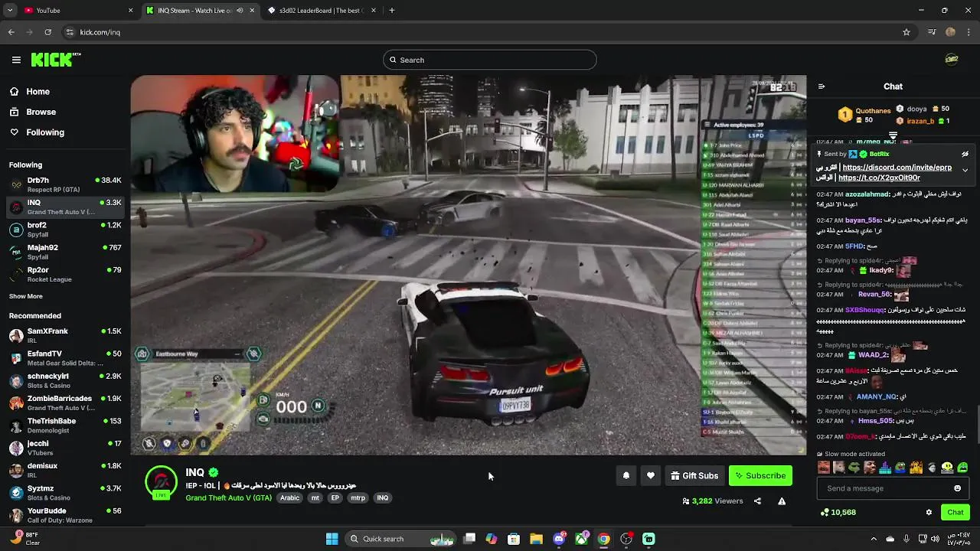Image resolution: width=980 pixels, height=551 pixels.
Task: Open Rp2or followed channel
Action: [x=64, y=274]
